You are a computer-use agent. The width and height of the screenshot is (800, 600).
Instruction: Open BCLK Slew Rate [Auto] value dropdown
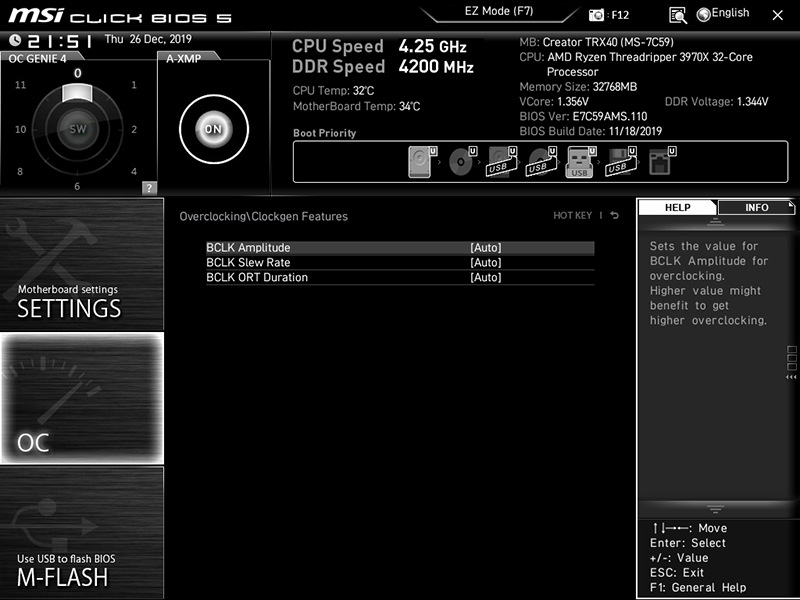(x=485, y=263)
